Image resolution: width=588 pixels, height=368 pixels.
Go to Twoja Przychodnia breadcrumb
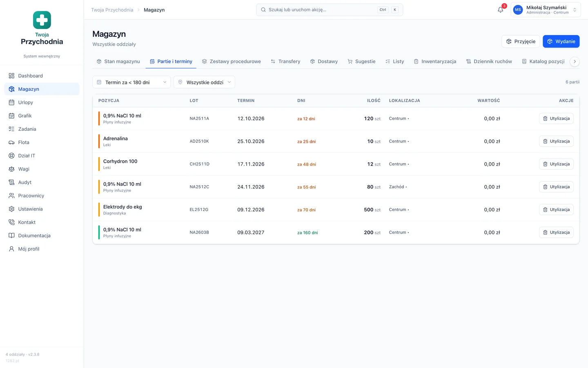point(112,10)
